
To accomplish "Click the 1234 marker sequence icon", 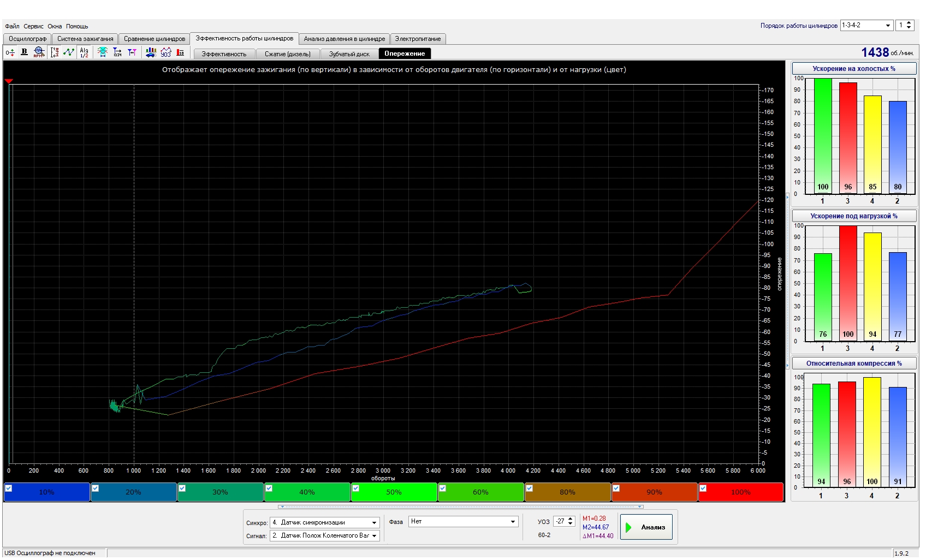I will pos(117,52).
